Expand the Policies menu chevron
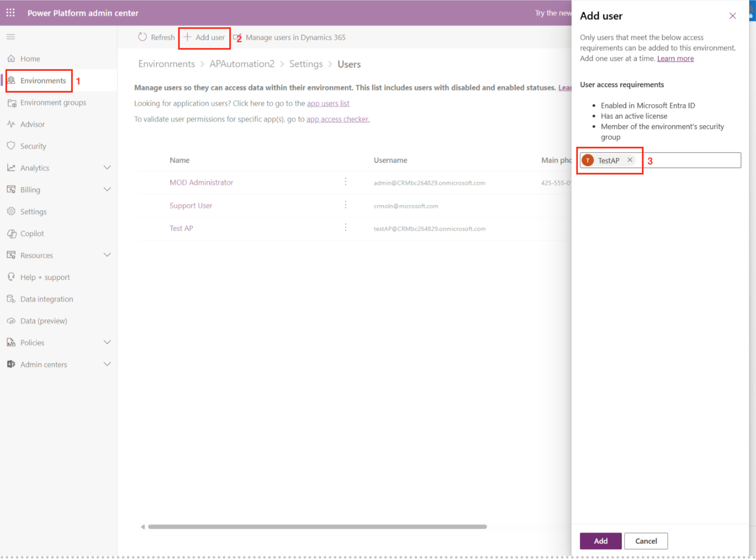The image size is (756, 560). coord(107,342)
